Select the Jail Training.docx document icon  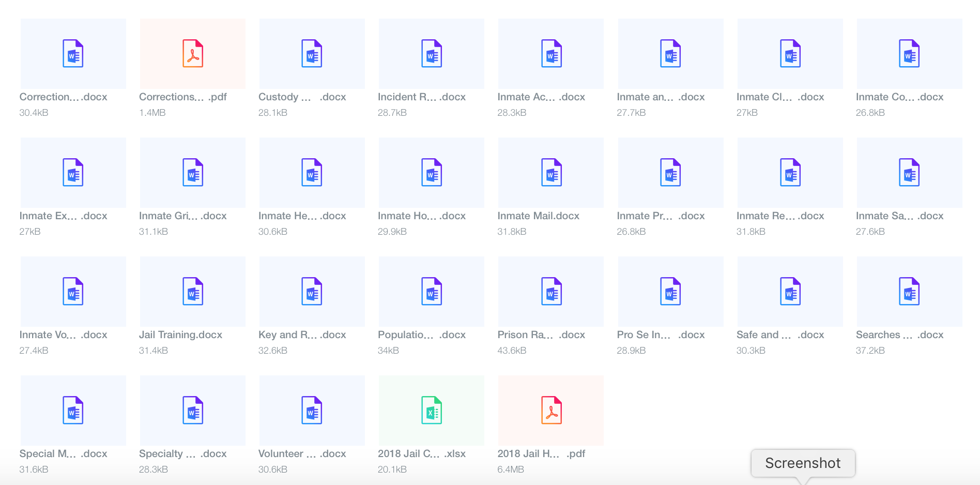pyautogui.click(x=193, y=292)
